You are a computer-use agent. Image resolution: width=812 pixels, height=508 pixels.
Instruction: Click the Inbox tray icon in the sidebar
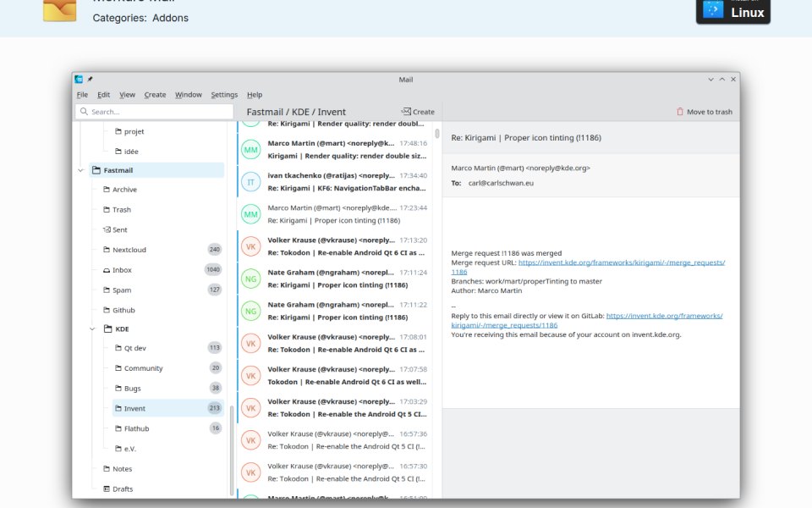pos(107,270)
